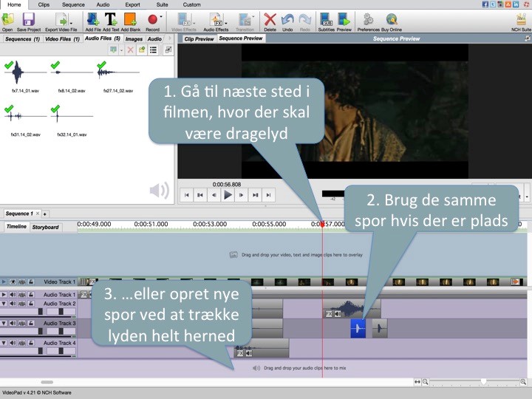Open the Clips ribbon tab

point(44,4)
